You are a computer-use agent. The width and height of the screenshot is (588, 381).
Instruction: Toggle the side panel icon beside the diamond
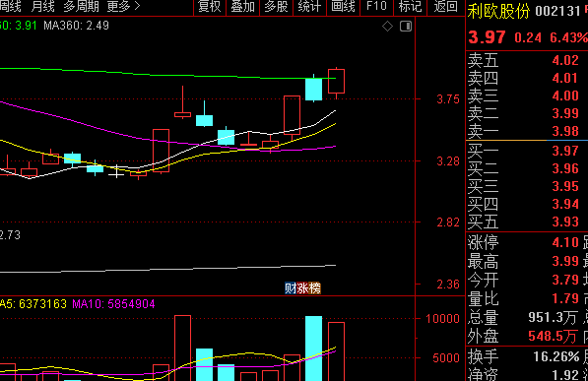406,27
